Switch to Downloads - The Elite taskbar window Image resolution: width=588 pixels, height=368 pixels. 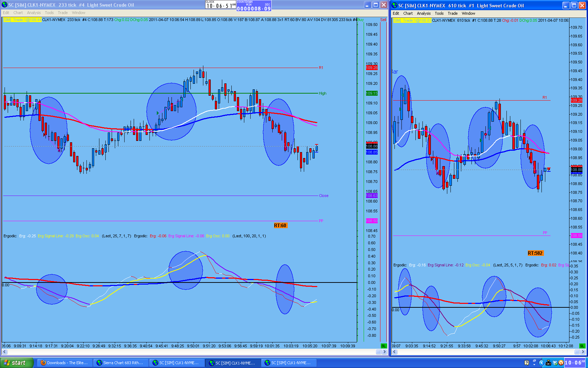(64, 363)
